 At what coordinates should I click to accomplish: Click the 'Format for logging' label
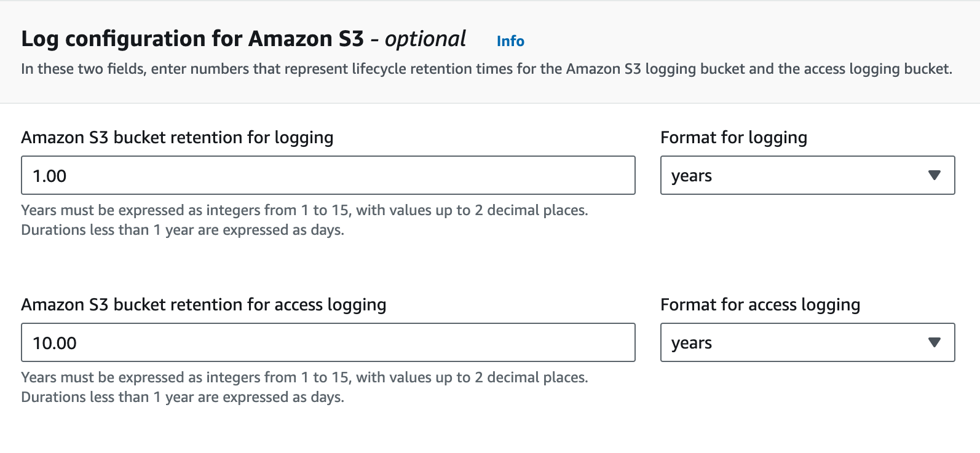pos(733,138)
